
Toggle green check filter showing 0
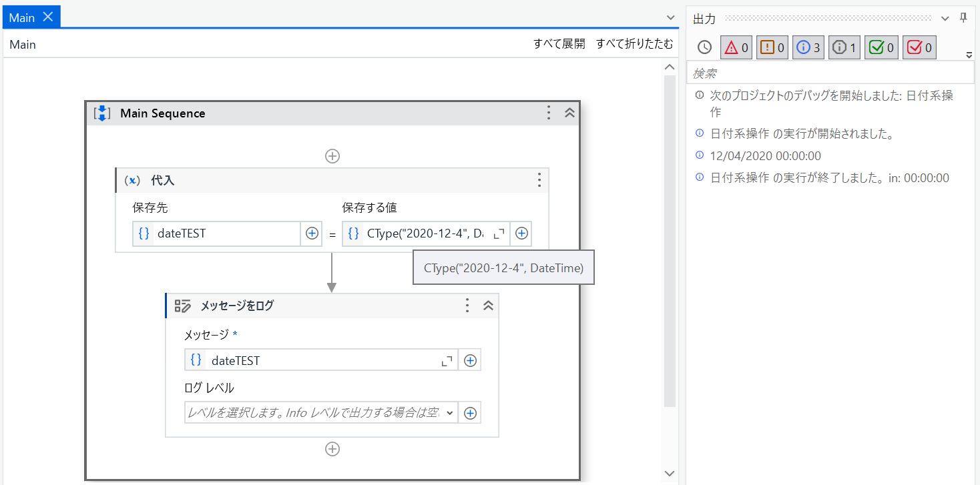pyautogui.click(x=881, y=47)
